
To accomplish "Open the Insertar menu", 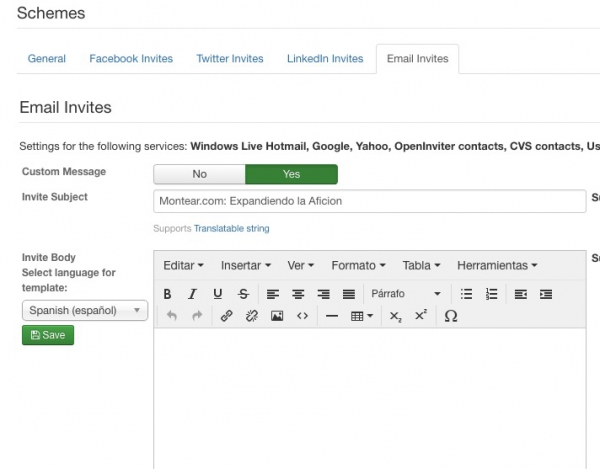I will (x=246, y=265).
